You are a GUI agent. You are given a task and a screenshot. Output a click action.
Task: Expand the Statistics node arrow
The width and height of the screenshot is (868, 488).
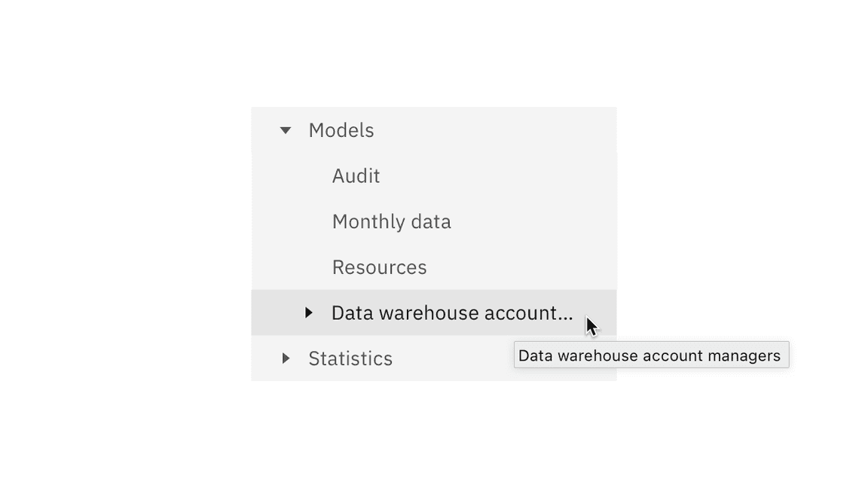click(286, 358)
